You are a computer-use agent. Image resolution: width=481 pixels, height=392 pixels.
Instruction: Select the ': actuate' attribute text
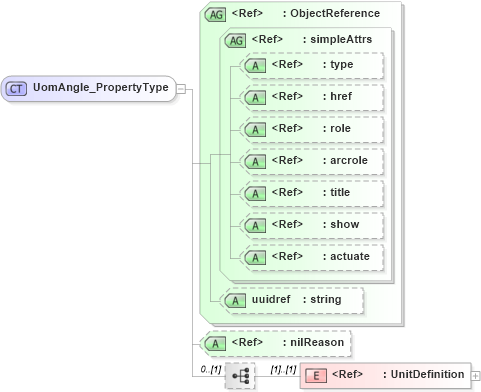[x=346, y=256]
